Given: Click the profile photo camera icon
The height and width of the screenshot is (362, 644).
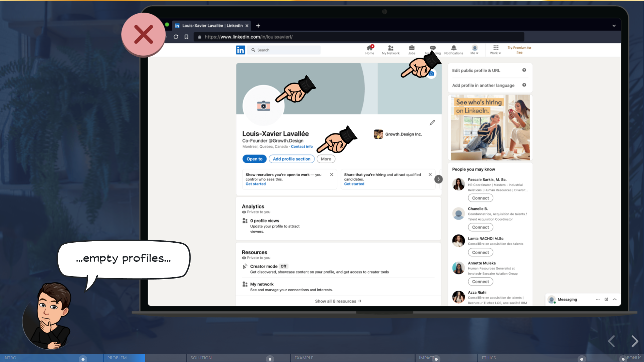Looking at the screenshot, I should 263,106.
